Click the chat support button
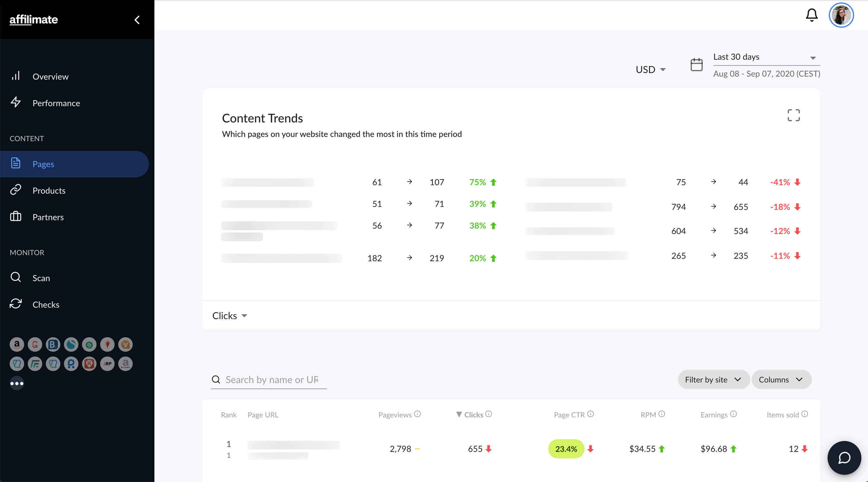Screen dimensions: 868x482 click(x=844, y=457)
